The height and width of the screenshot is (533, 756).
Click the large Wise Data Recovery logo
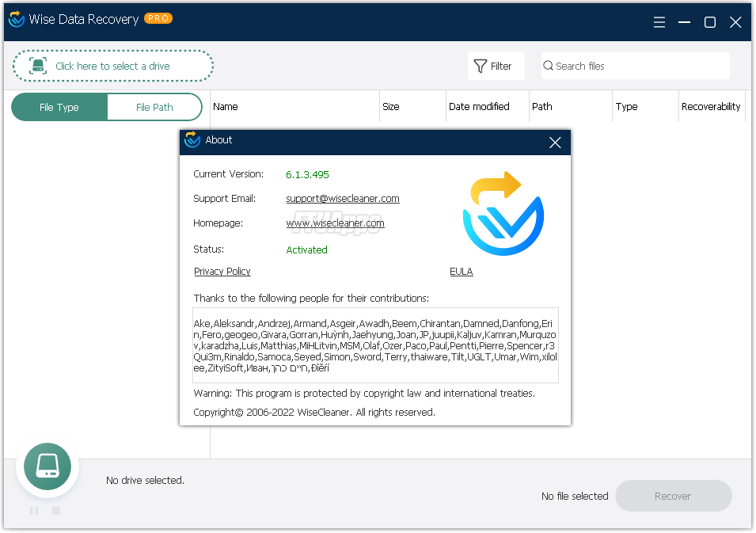(503, 213)
